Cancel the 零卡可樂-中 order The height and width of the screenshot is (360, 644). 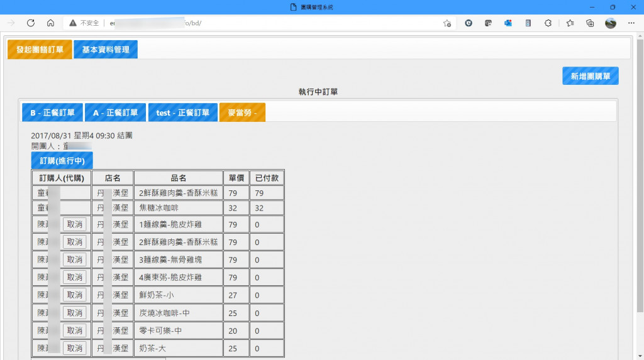tap(74, 330)
